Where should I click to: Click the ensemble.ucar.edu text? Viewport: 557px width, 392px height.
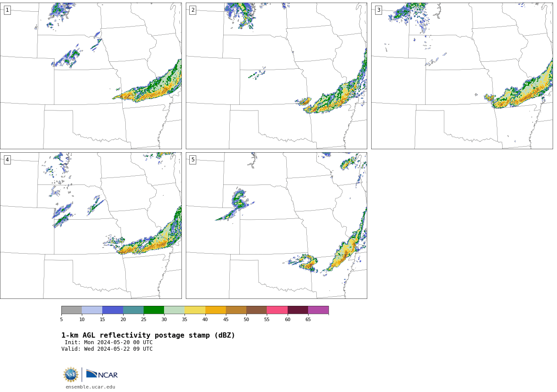(x=91, y=387)
